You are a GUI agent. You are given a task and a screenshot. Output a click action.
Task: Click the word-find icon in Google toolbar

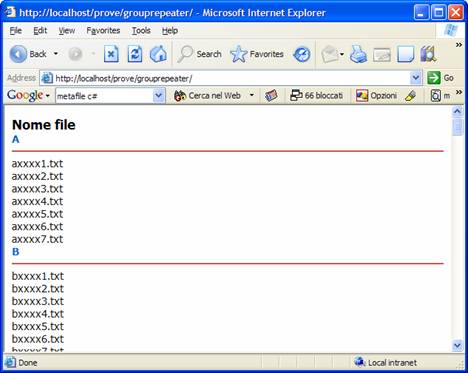coord(436,96)
